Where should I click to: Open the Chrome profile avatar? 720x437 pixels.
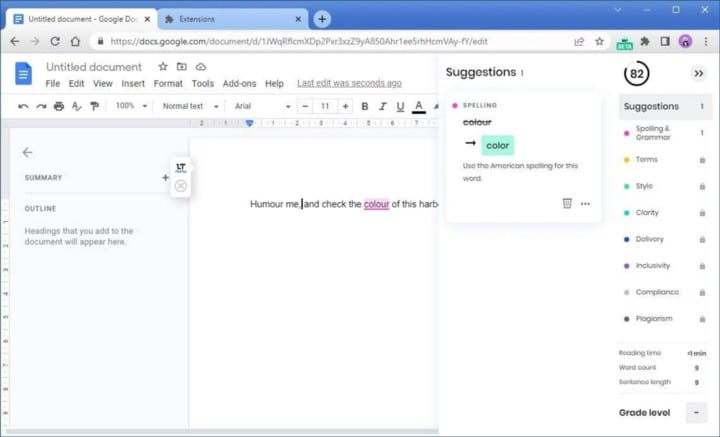(x=685, y=42)
